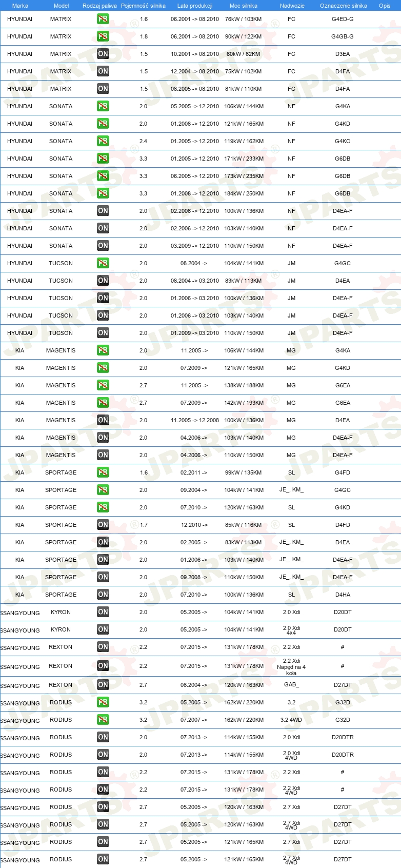
Task: Click ON diesel icon in Matrix 81kW row
Action: pos(103,89)
